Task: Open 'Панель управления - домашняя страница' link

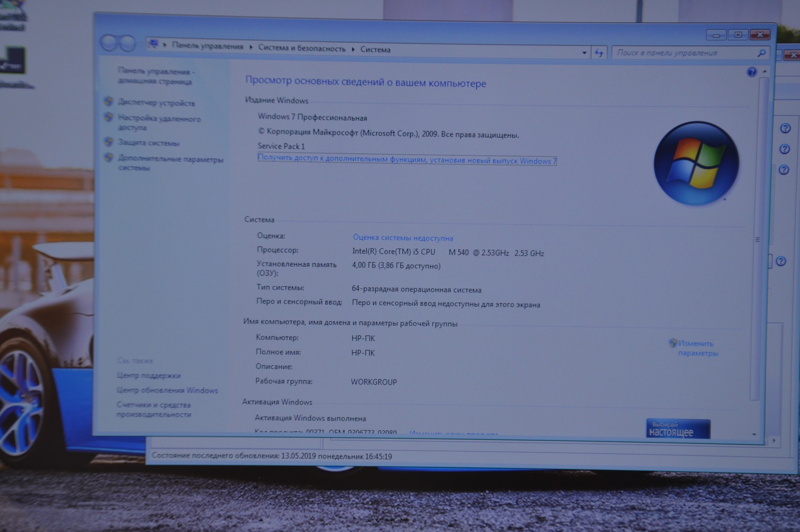Action: pos(156,76)
